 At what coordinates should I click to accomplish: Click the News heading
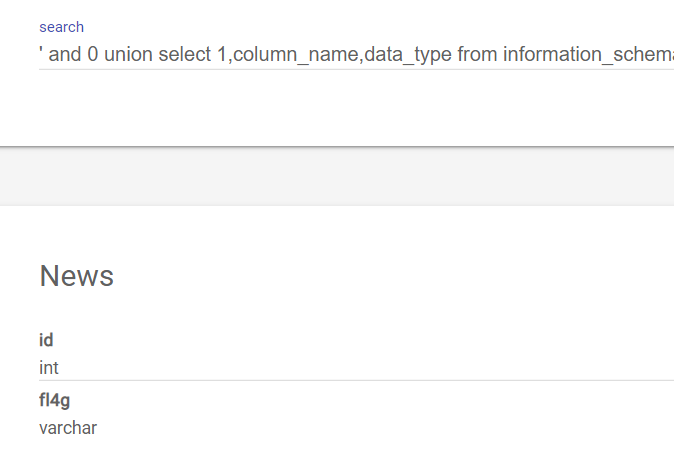[77, 275]
